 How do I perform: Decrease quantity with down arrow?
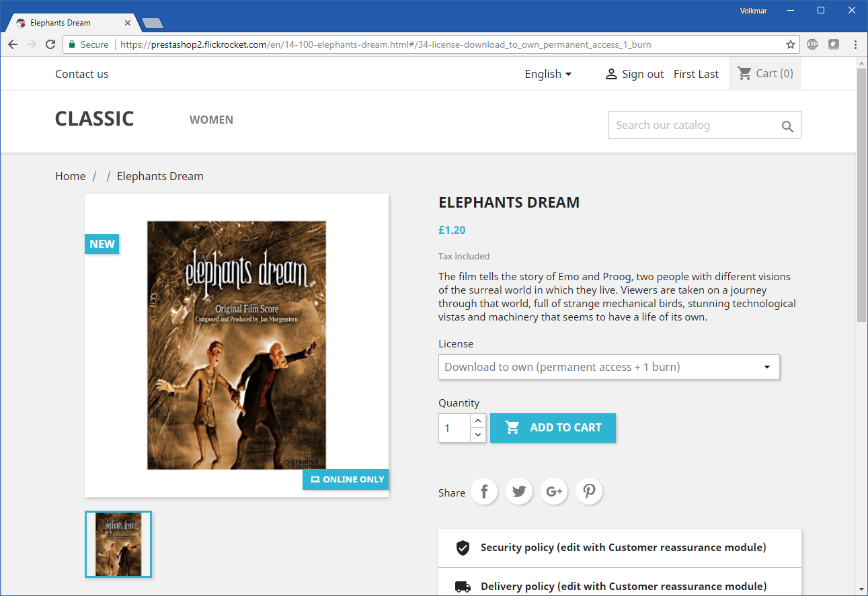(477, 435)
